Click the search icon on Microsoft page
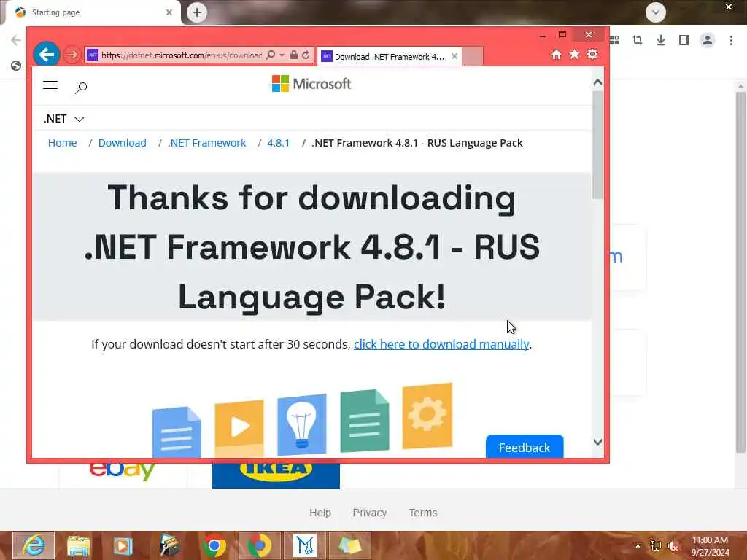The image size is (747, 560). coord(81,87)
